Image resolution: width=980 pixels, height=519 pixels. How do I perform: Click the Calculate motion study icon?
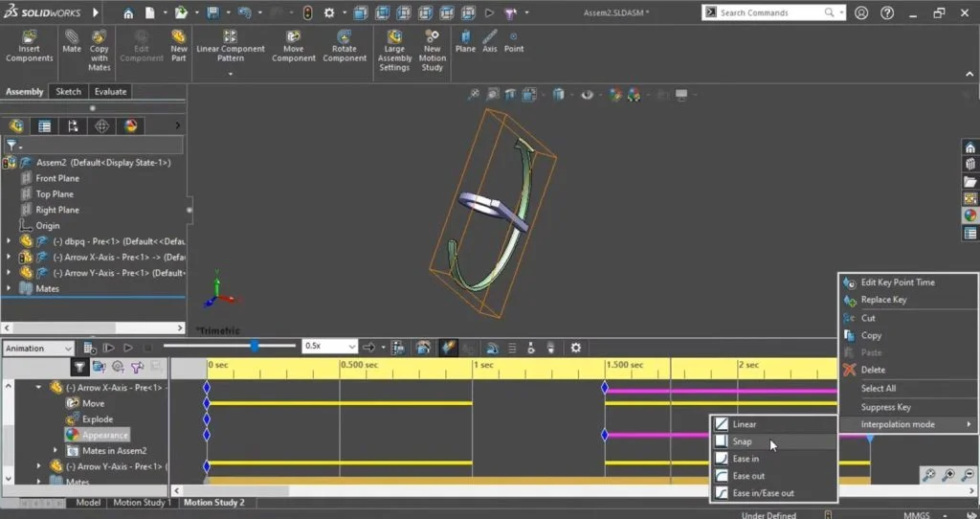(x=89, y=348)
